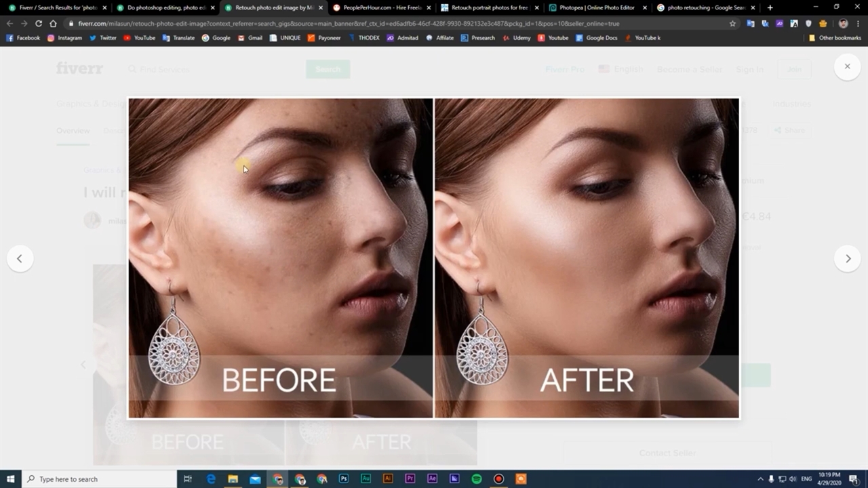This screenshot has height=488, width=868.
Task: Show hidden system tray icons
Action: (x=760, y=479)
